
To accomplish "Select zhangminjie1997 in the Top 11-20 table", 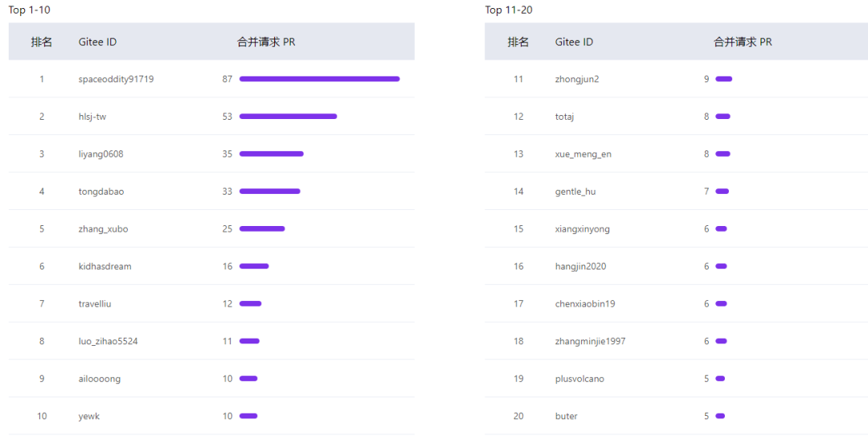I will tap(590, 341).
